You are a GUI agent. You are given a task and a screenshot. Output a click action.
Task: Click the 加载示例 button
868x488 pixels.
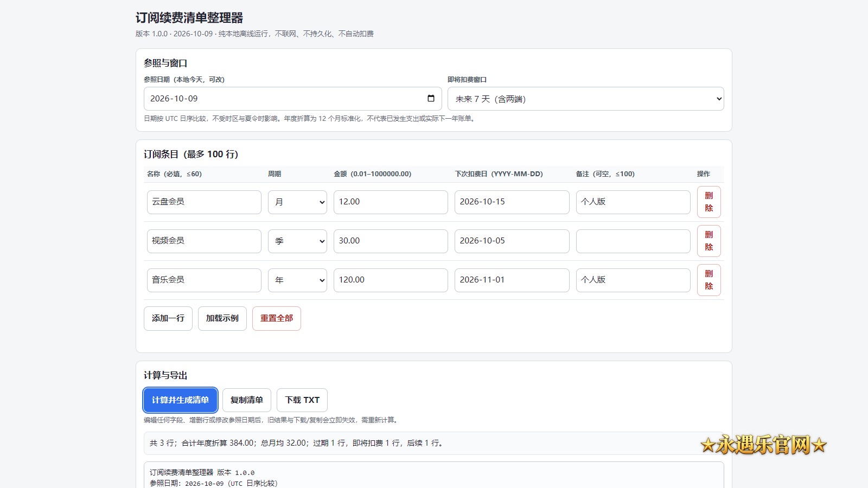(x=222, y=318)
